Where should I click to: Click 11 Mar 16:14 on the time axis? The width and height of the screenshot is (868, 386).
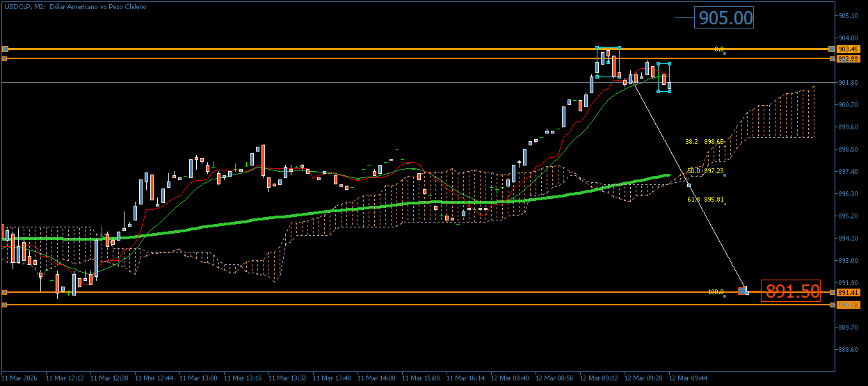pyautogui.click(x=465, y=378)
